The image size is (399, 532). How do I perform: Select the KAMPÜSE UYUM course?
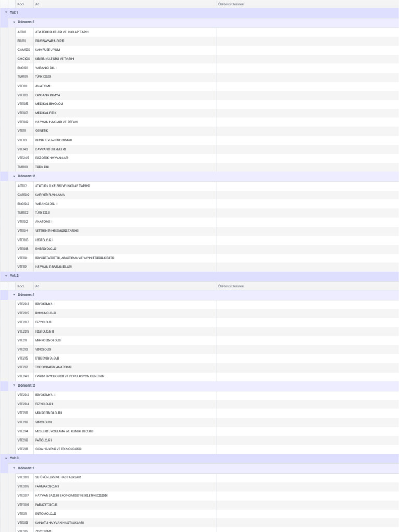click(x=207, y=50)
